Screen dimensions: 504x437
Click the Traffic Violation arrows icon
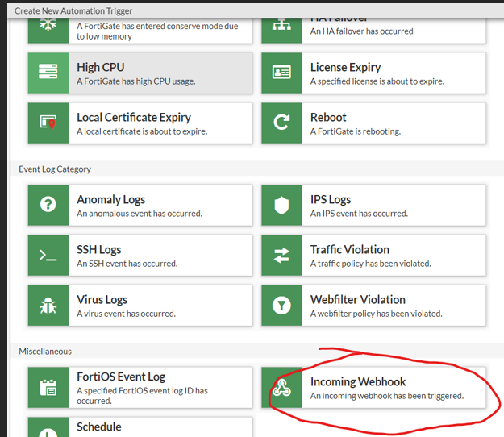click(x=281, y=255)
